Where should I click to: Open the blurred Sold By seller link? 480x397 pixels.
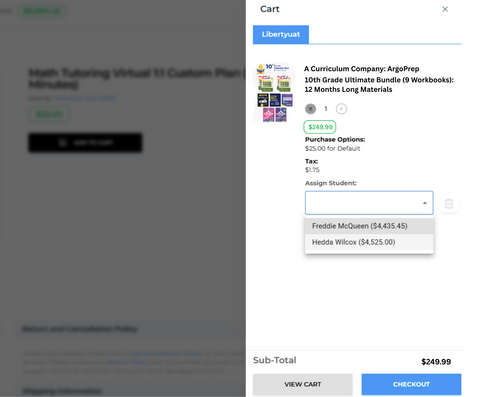(85, 98)
